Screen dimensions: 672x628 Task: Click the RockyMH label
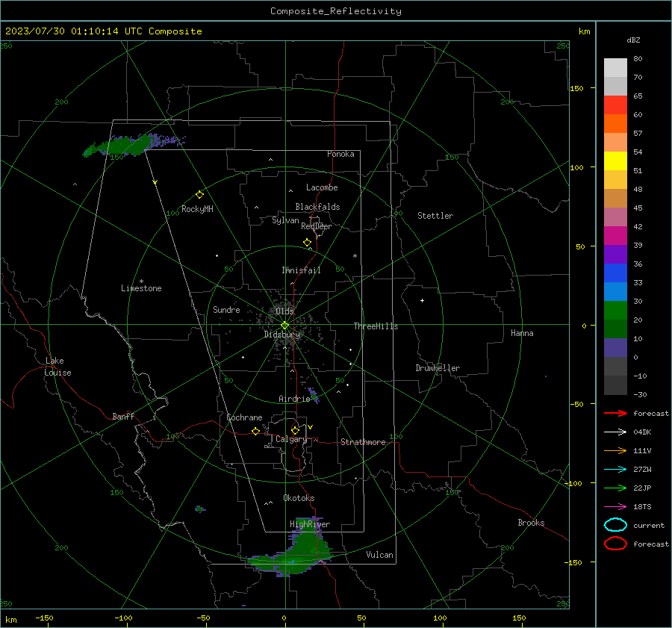[x=197, y=209]
